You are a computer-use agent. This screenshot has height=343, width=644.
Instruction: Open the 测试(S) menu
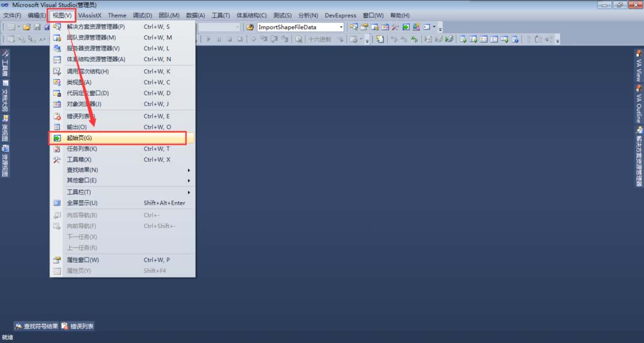click(283, 15)
